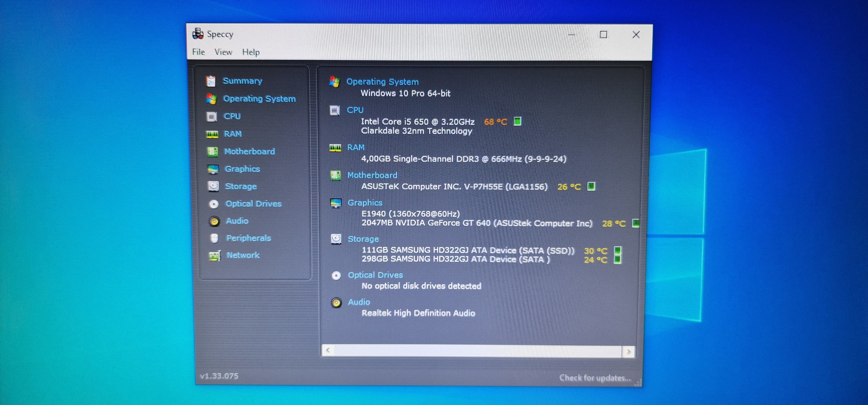Screen dimensions: 868x405
Task: Click the Audio heading link in summary
Action: pyautogui.click(x=359, y=302)
